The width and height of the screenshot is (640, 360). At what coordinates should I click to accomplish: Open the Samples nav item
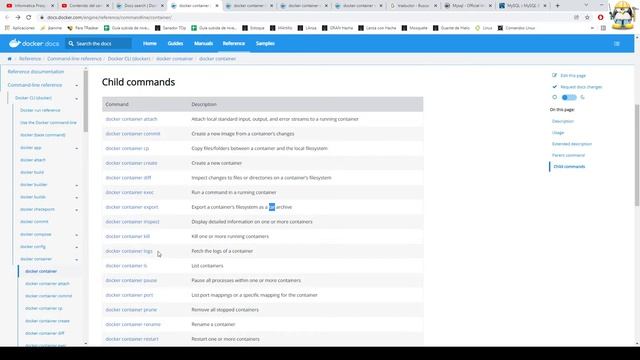(x=265, y=43)
